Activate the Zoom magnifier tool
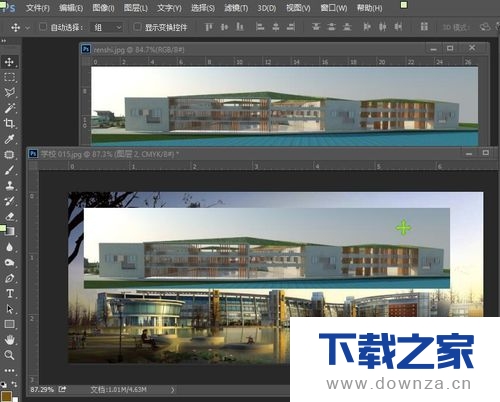The width and height of the screenshot is (500, 402). (9, 355)
